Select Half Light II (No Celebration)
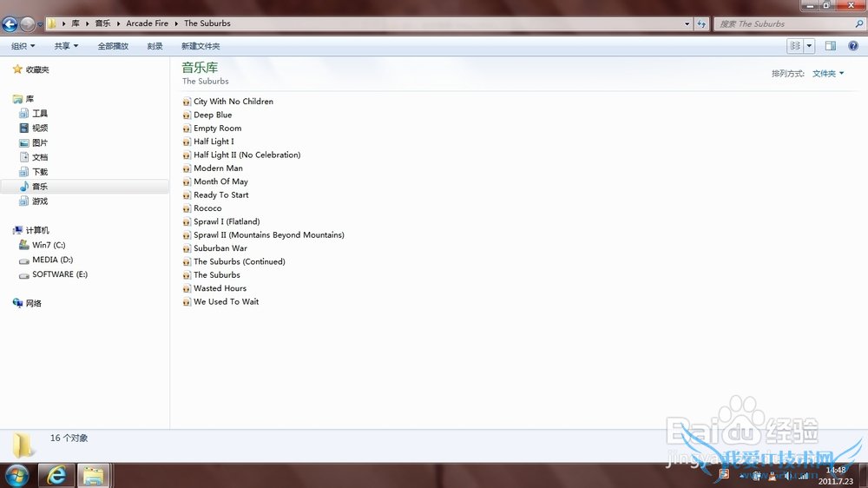 click(242, 155)
